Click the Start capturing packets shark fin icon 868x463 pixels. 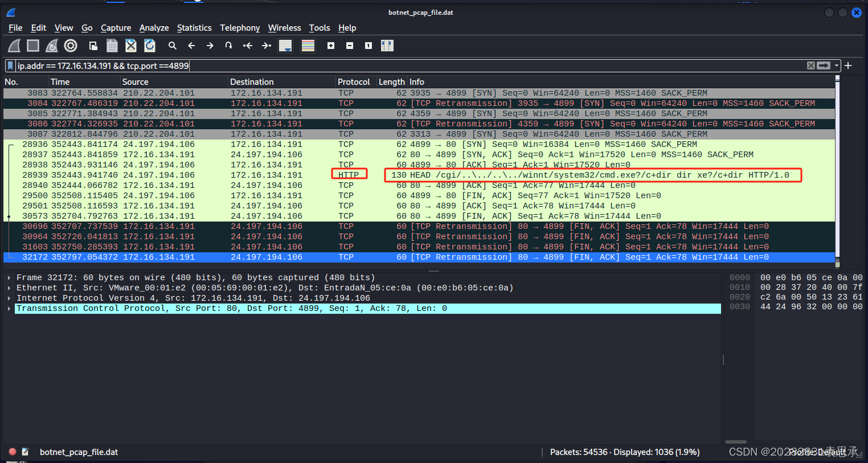[x=14, y=46]
